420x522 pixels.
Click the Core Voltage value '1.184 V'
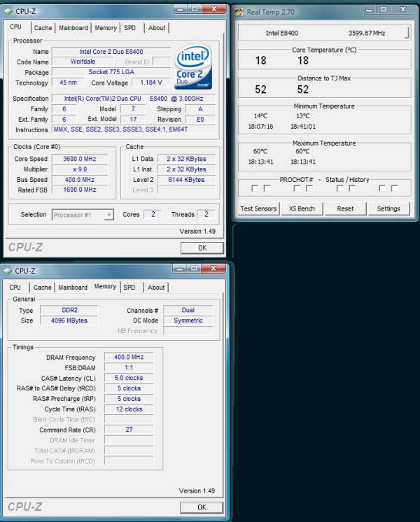pyautogui.click(x=151, y=83)
